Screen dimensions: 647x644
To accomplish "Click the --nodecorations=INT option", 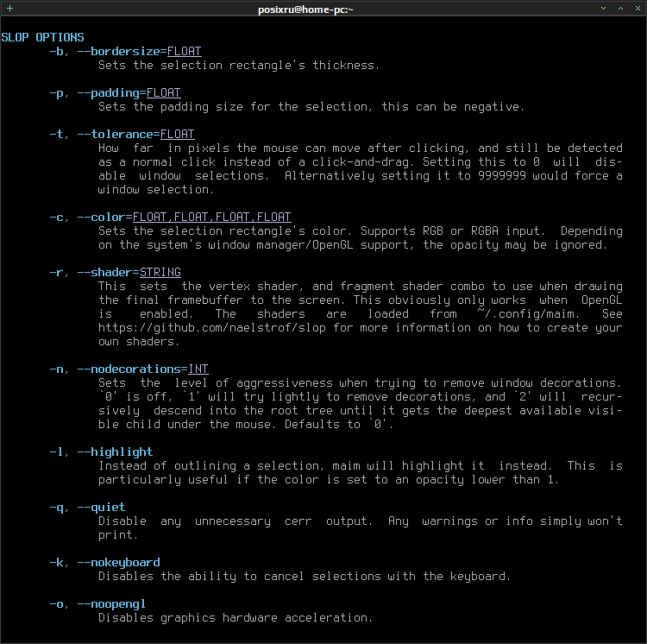I will (x=142, y=369).
